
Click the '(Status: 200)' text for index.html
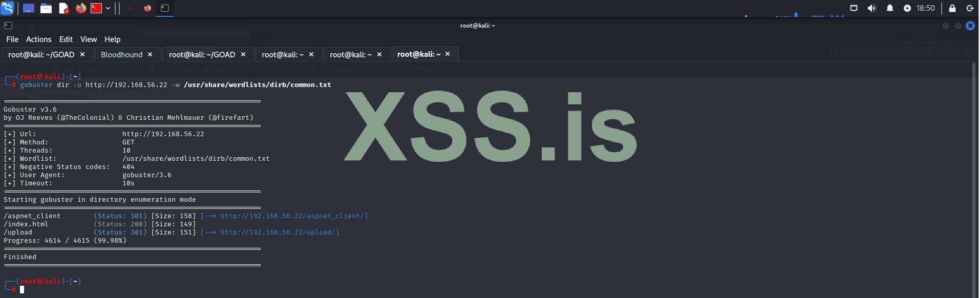click(120, 224)
